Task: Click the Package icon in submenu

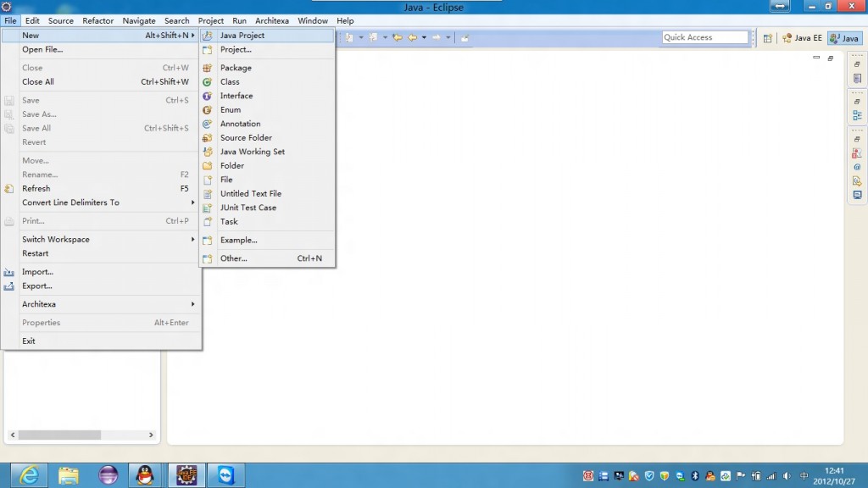Action: tap(207, 68)
